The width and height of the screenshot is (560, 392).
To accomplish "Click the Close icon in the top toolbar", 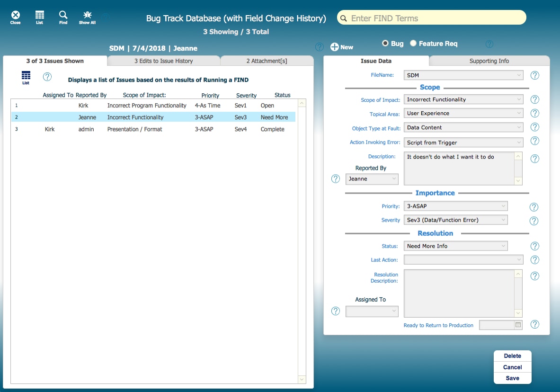I will coord(15,16).
